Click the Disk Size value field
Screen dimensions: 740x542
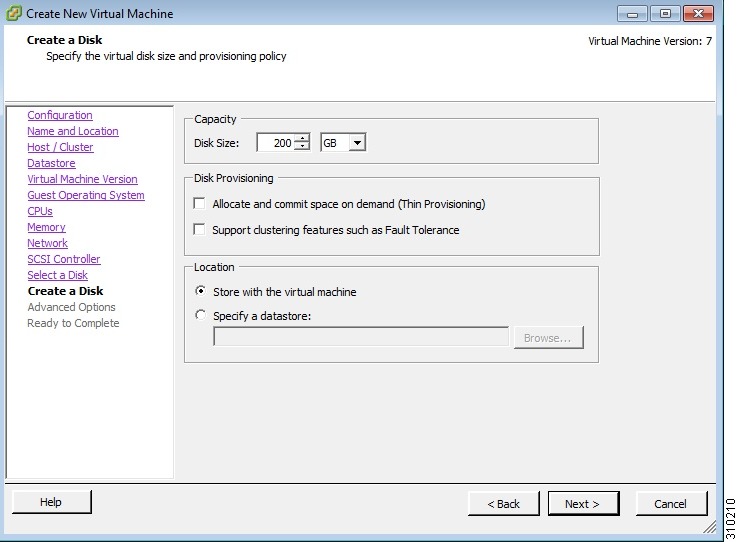pyautogui.click(x=276, y=143)
